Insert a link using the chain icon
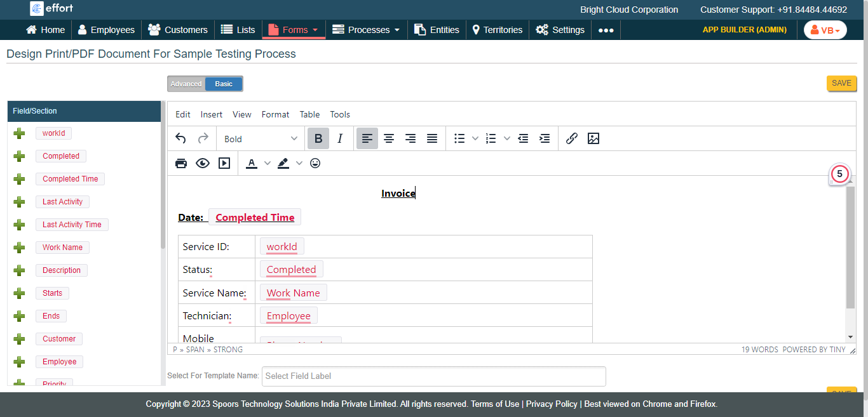Viewport: 868px width, 417px height. (571, 138)
